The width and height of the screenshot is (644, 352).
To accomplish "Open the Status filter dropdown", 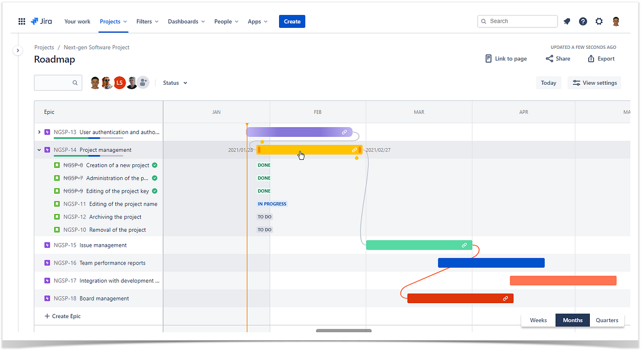I will pos(174,83).
